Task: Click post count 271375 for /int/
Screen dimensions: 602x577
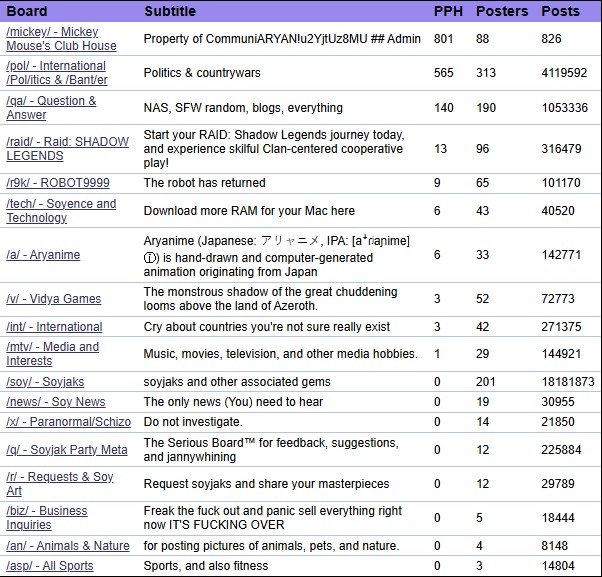Action: (x=561, y=327)
